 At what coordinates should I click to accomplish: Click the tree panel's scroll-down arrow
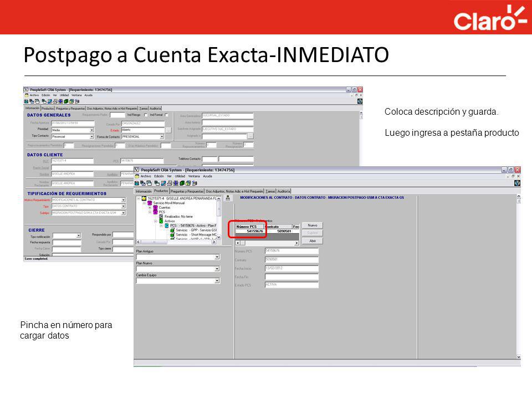[219, 237]
